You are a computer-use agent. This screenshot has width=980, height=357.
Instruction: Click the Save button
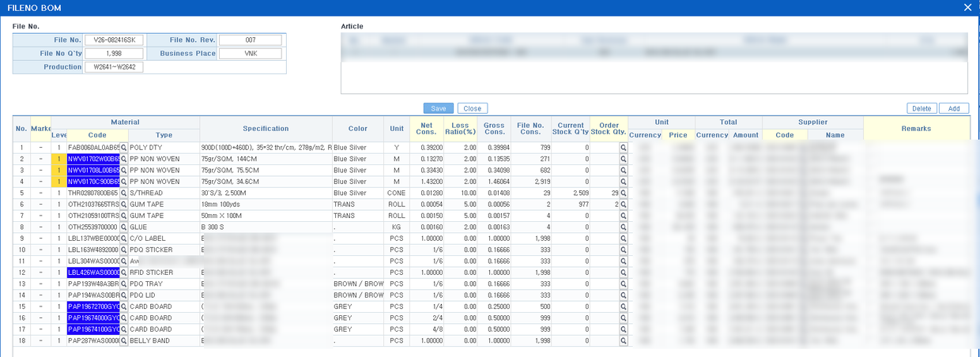[x=439, y=108]
